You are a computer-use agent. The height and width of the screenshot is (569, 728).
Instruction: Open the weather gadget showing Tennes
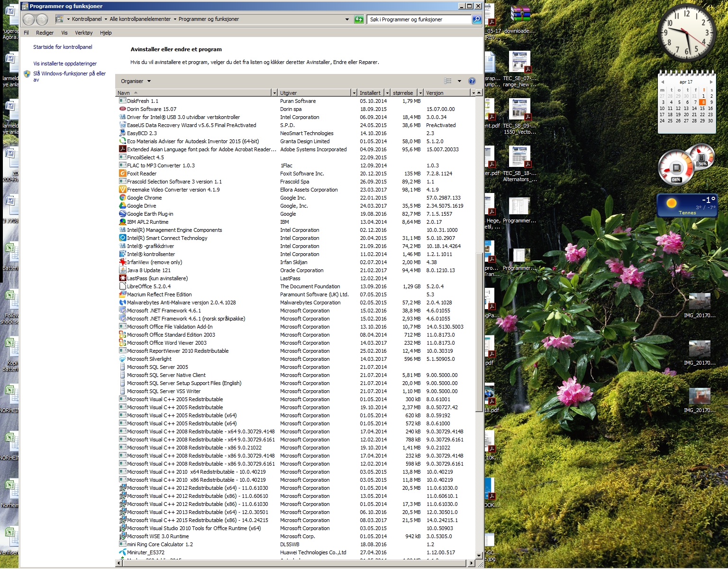(687, 205)
